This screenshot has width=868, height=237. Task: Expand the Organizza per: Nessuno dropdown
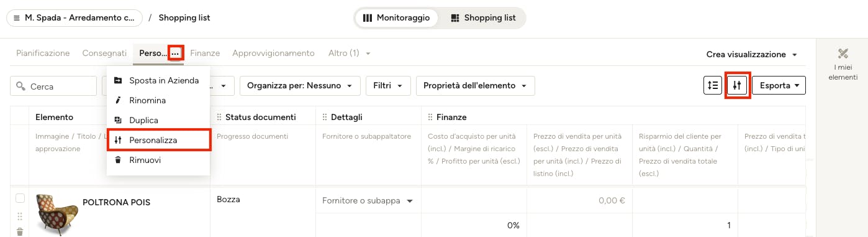click(x=300, y=86)
